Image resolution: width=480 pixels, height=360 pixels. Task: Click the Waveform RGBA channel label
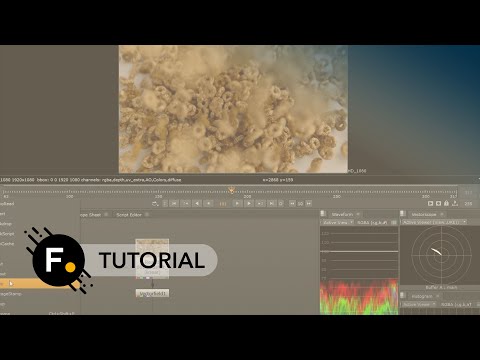pos(372,222)
